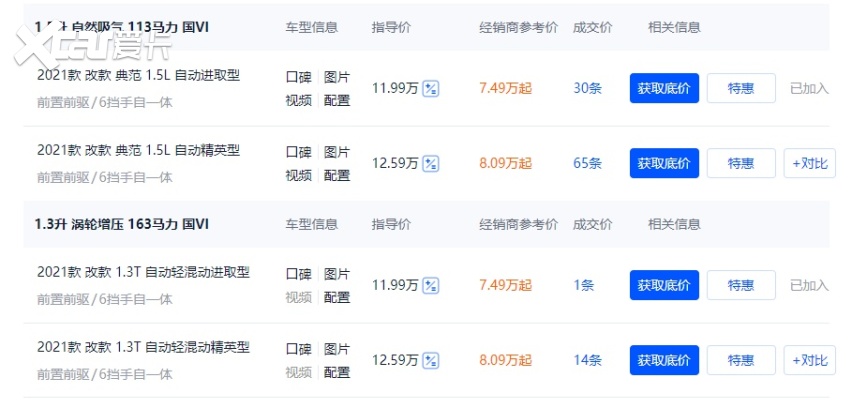Open the price calculator for 1.3T 自动轻混动精英型
The width and height of the screenshot is (852, 408).
point(431,361)
